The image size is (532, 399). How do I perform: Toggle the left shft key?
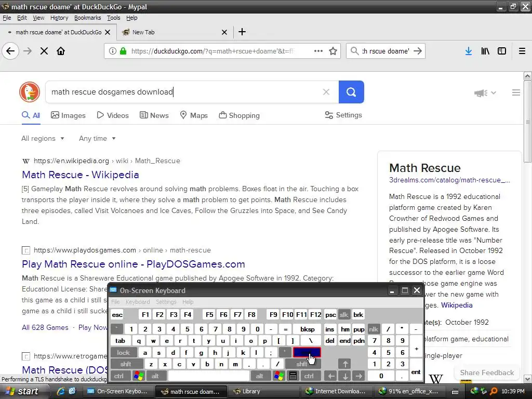[126, 364]
